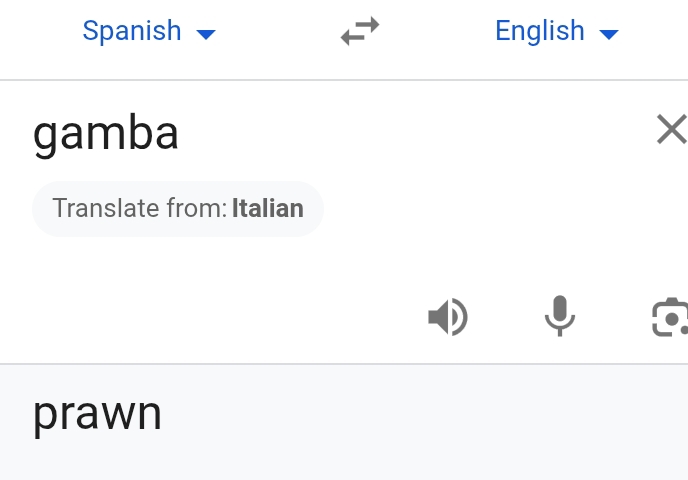This screenshot has width=688, height=480.
Task: Start voice input with the microphone icon
Action: point(559,316)
